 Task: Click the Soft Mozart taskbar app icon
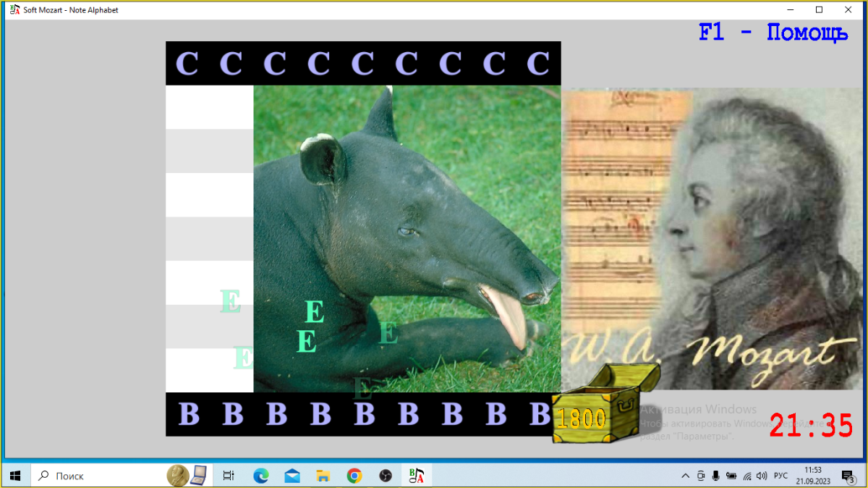[x=417, y=476]
